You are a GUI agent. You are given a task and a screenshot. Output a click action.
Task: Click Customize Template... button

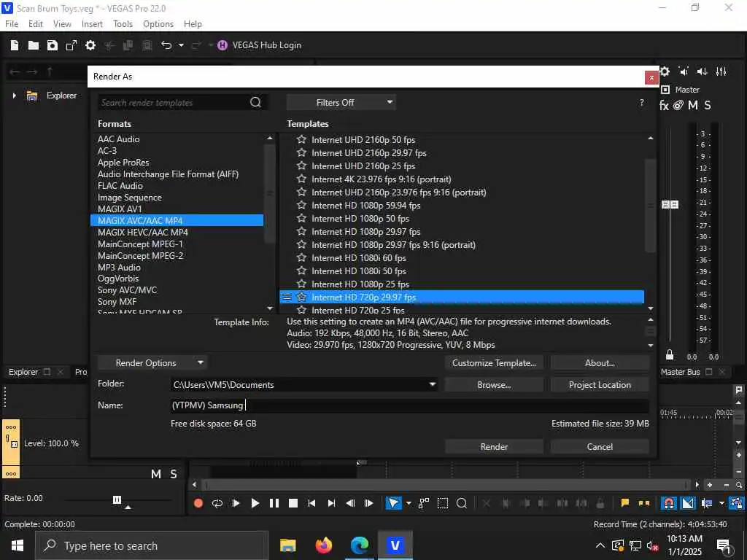click(494, 363)
